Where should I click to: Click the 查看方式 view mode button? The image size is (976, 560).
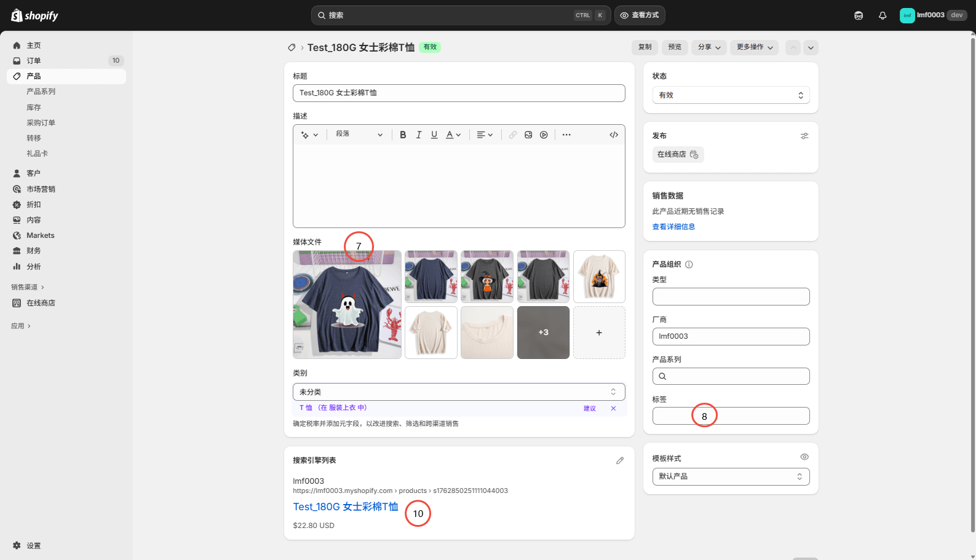click(640, 15)
